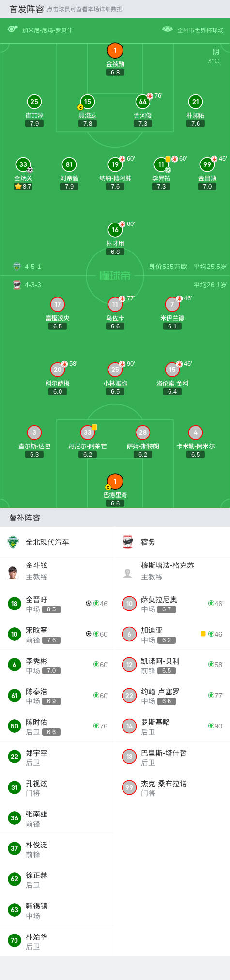This screenshot has height=980, width=230.
Task: Tap player 16 朴才用 jersey circle
Action: 115,230
